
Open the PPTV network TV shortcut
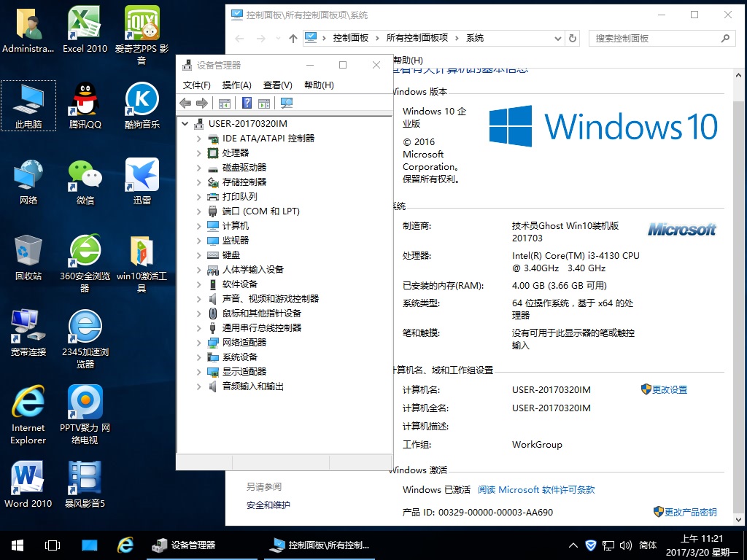click(85, 414)
